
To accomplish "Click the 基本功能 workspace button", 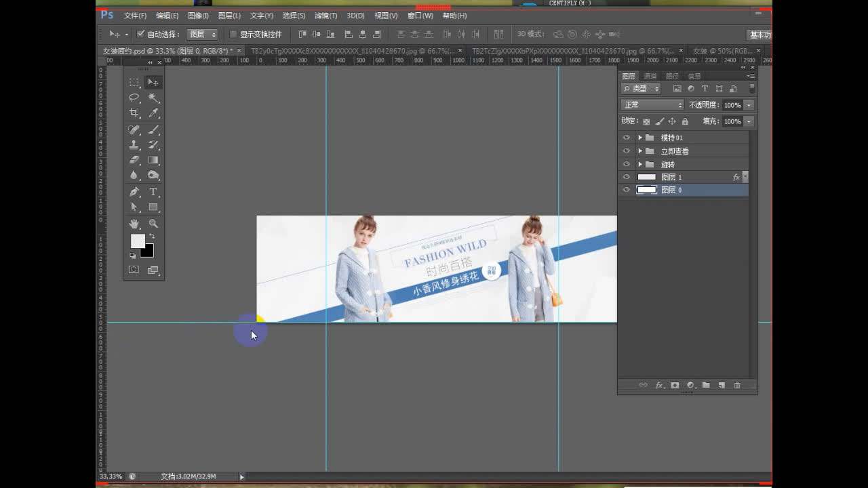I will point(759,35).
